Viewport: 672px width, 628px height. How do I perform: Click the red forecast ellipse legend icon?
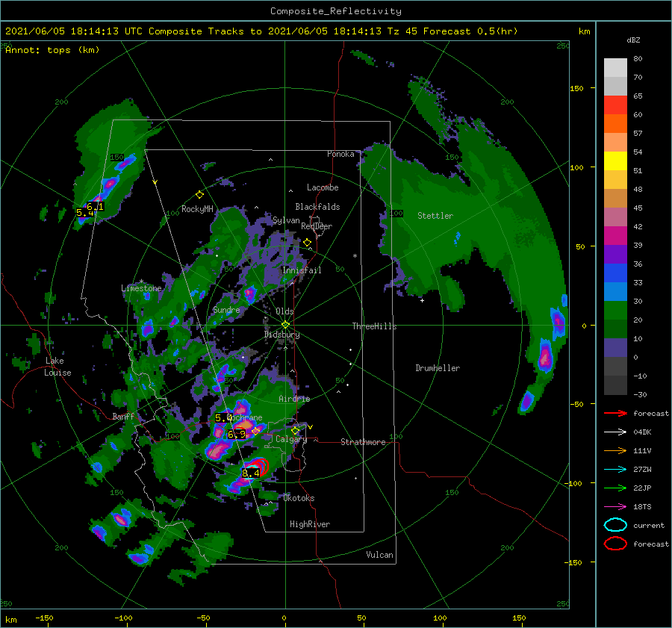click(615, 544)
